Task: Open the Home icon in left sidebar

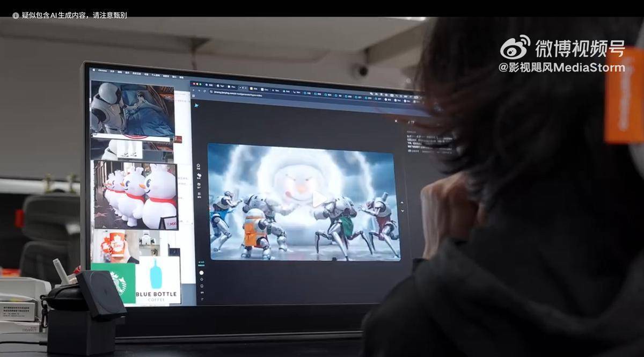Action: pos(199,166)
